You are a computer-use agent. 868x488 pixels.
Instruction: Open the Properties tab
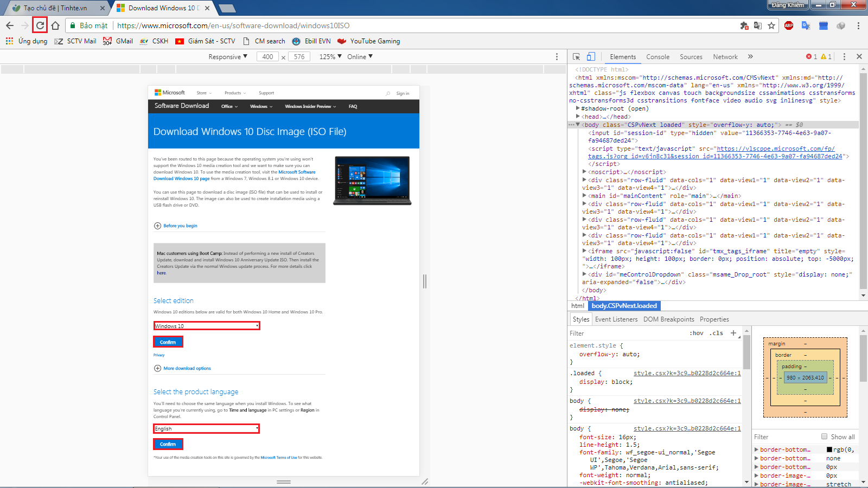tap(714, 319)
